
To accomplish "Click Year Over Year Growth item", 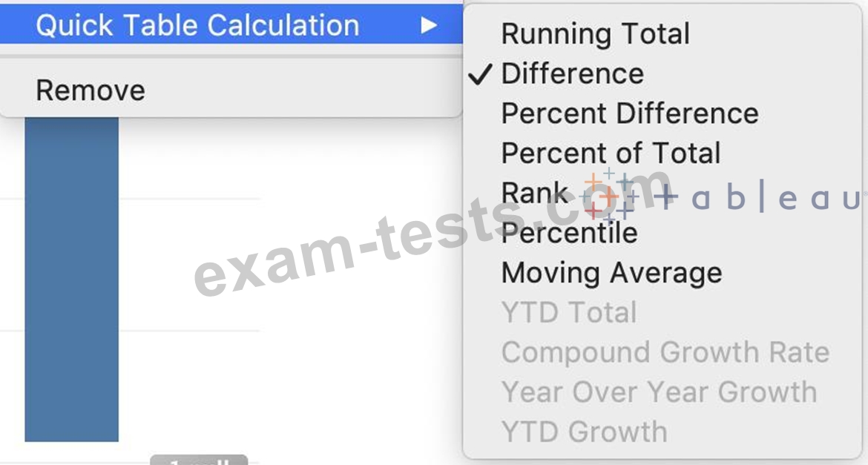I will click(659, 392).
